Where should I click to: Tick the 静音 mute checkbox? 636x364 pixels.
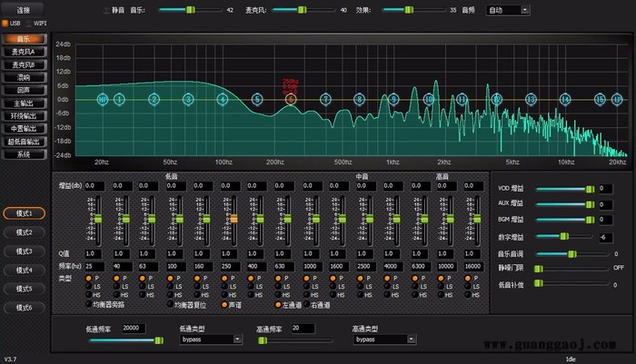tap(106, 10)
